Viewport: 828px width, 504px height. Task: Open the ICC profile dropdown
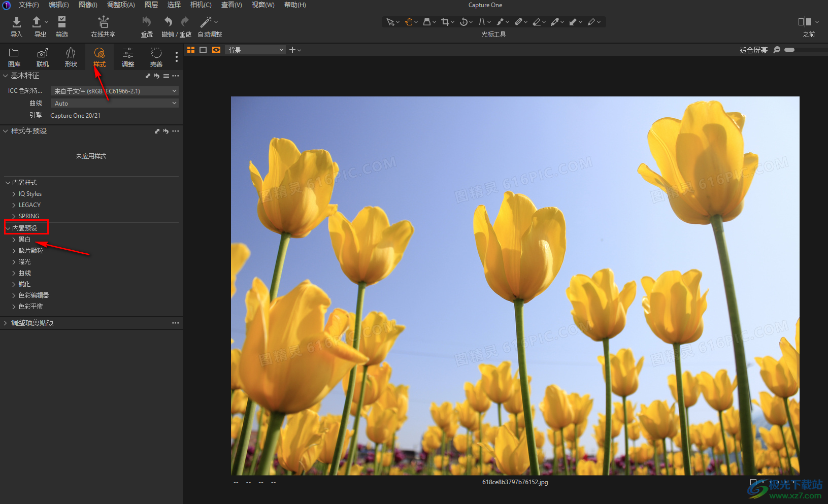point(115,91)
